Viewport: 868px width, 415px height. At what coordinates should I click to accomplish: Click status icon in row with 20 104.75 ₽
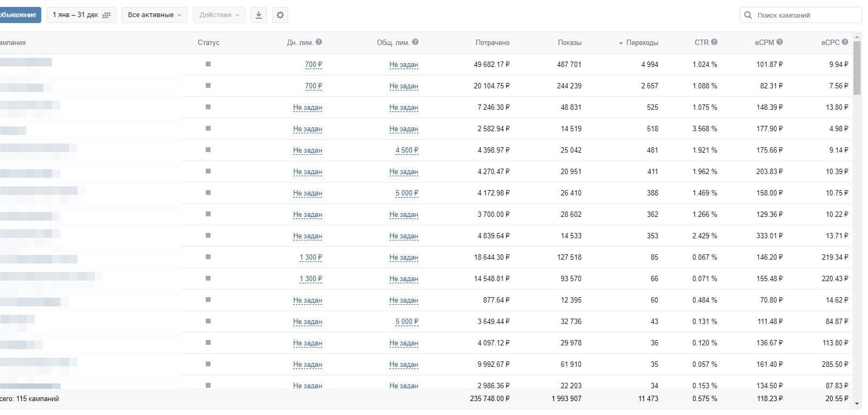[x=208, y=86]
